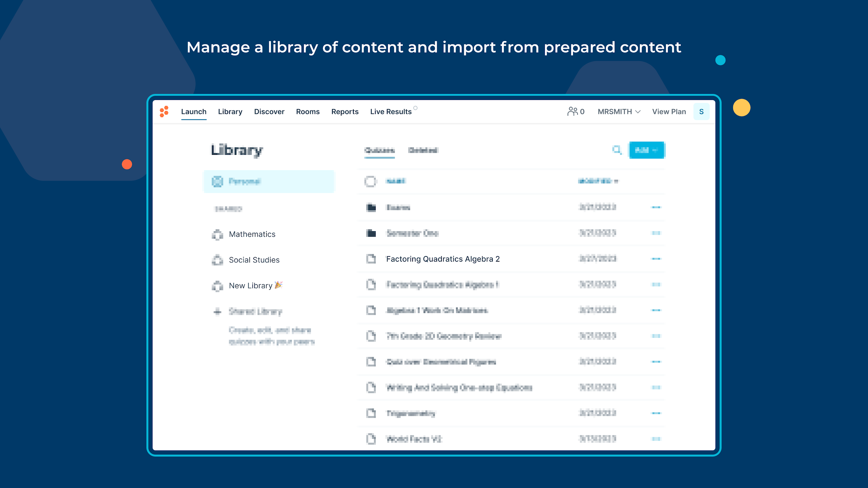Open Algebra 1 Work On Matrices quiz
This screenshot has height=488, width=868.
[x=437, y=310]
